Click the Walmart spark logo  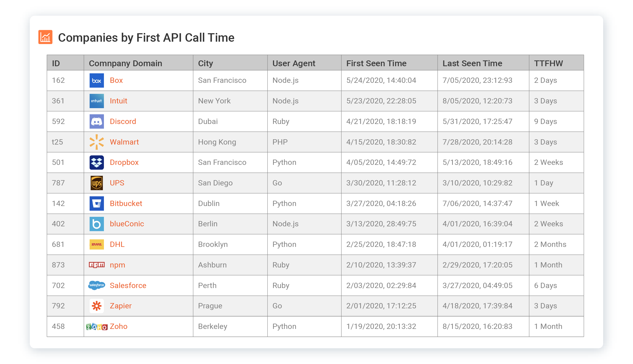(97, 142)
